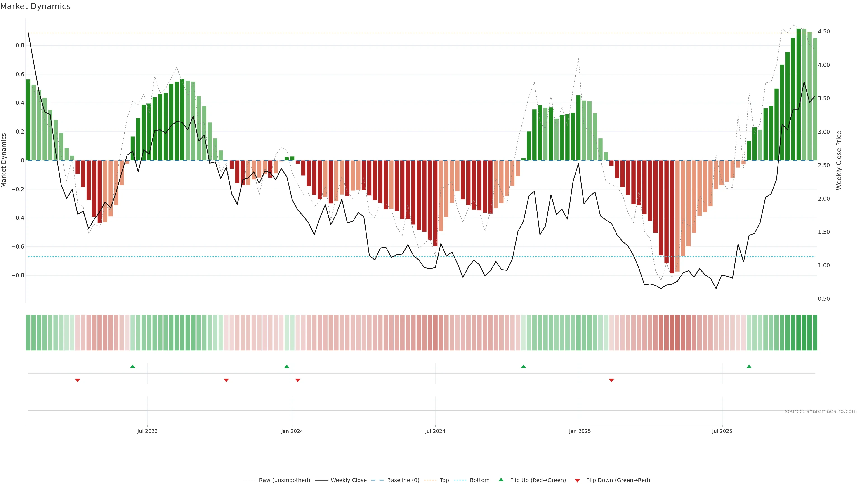Click the first green flip-up marker before Jul 2023
868x488 pixels.
[x=132, y=366]
